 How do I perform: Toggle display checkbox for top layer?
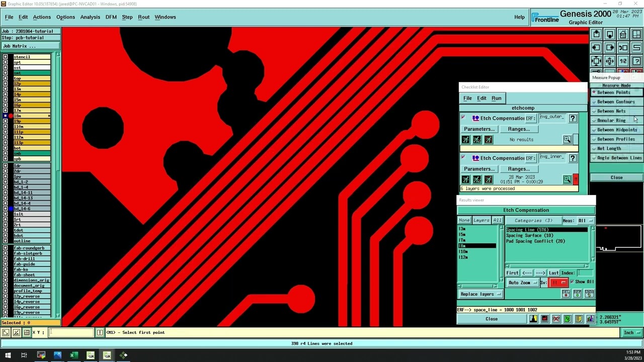6,78
